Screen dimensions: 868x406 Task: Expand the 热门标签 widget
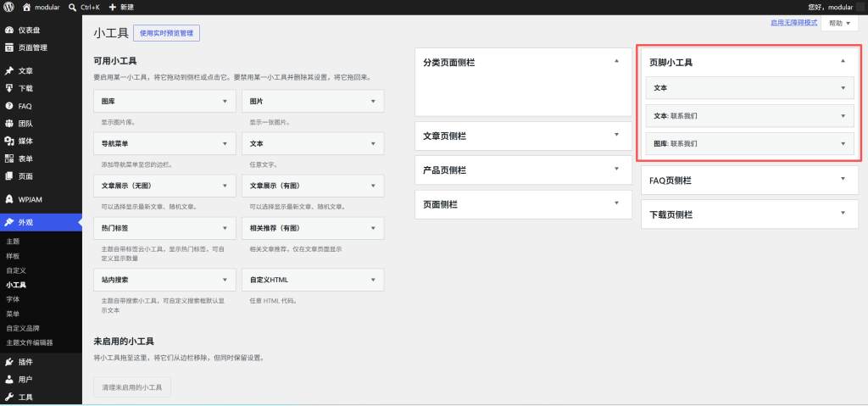point(225,228)
